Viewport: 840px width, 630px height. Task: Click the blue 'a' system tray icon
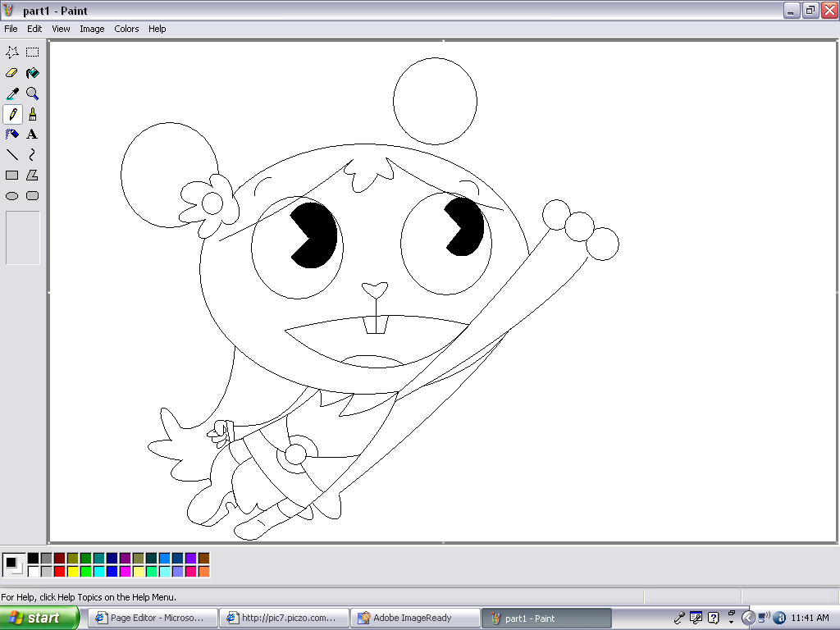(780, 618)
